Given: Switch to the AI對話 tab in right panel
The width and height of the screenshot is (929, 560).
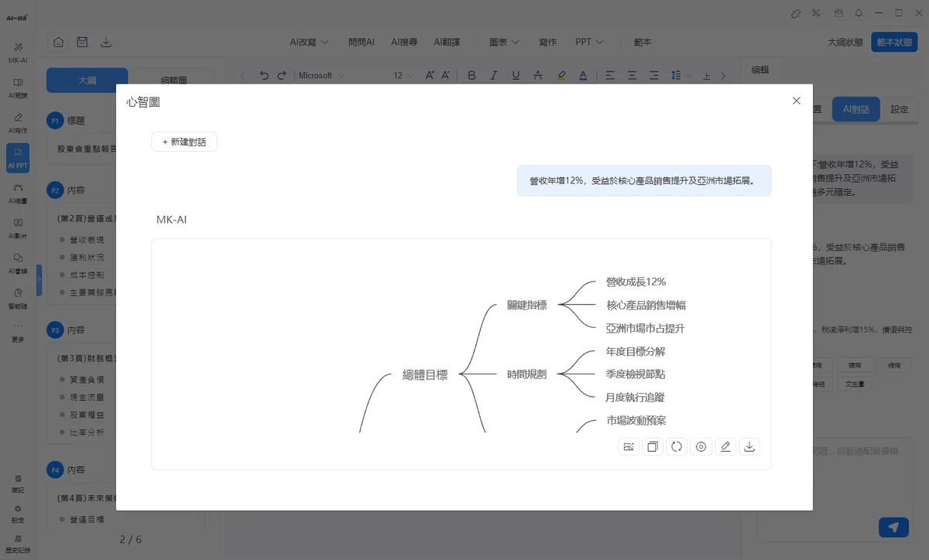Looking at the screenshot, I should 856,110.
